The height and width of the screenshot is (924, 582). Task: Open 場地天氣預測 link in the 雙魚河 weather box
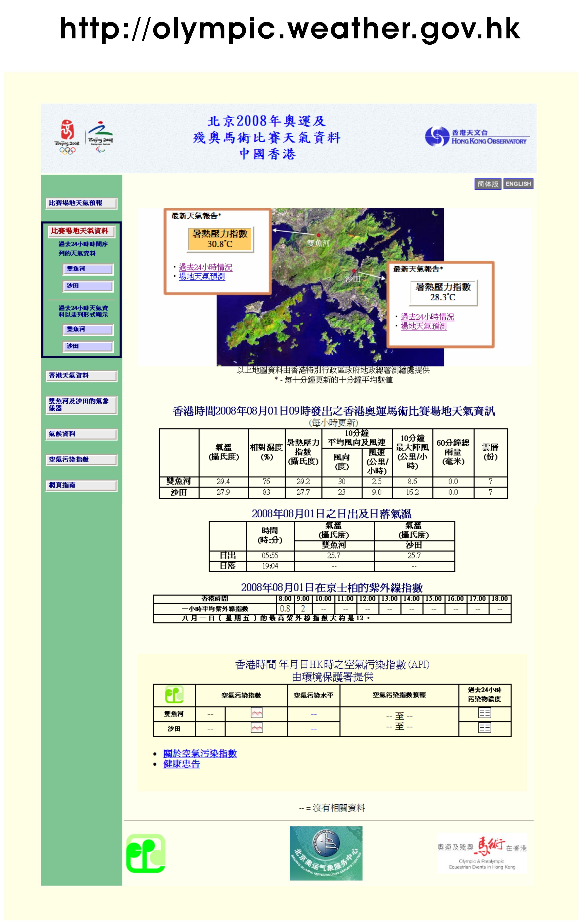[202, 276]
